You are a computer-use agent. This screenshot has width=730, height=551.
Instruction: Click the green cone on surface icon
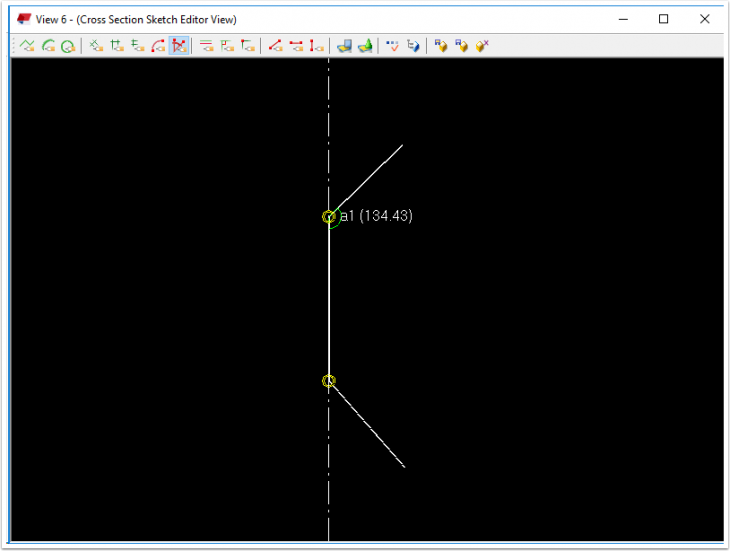tap(365, 46)
